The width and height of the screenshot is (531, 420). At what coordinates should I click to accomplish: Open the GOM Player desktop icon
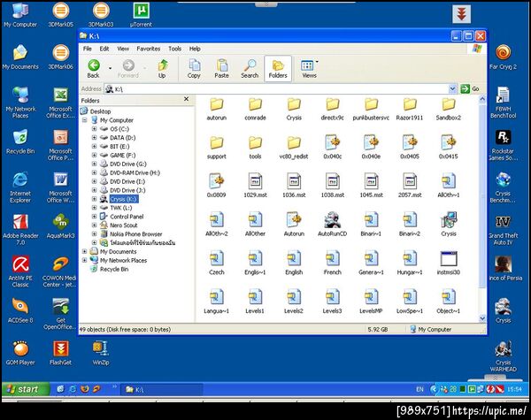(x=20, y=353)
